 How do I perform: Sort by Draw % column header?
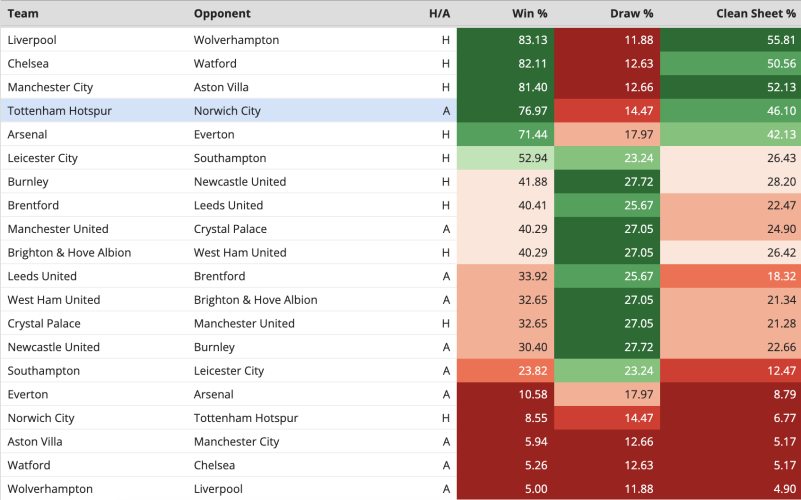(631, 13)
